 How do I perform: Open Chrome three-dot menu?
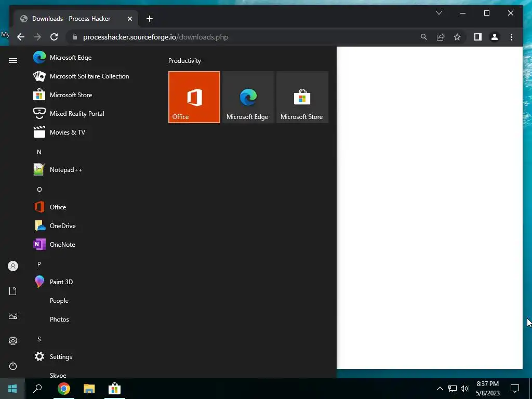(511, 37)
